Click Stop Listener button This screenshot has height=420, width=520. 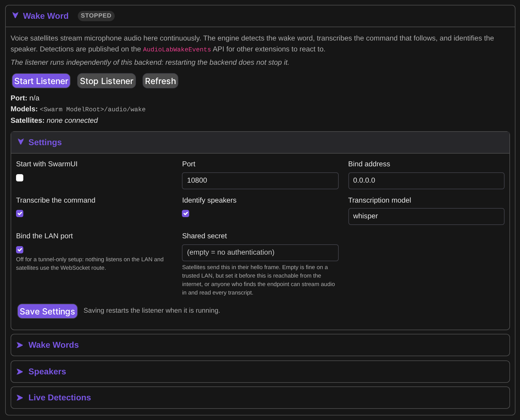point(107,81)
